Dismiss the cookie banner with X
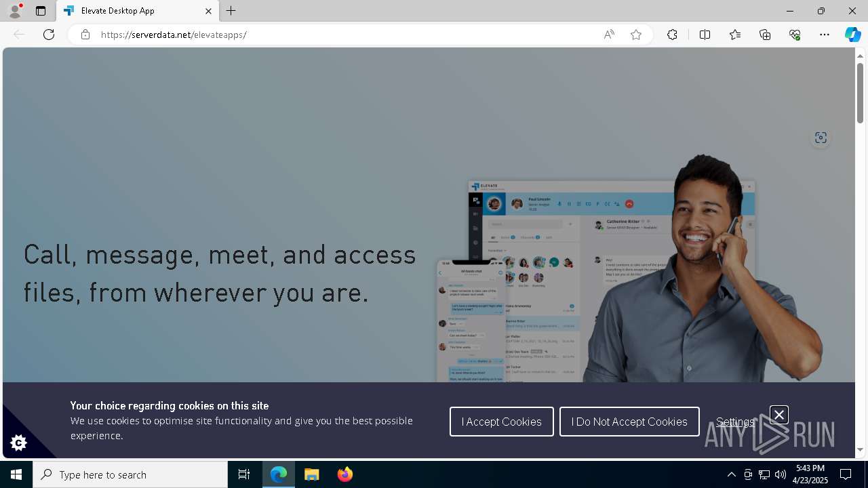 pos(779,414)
